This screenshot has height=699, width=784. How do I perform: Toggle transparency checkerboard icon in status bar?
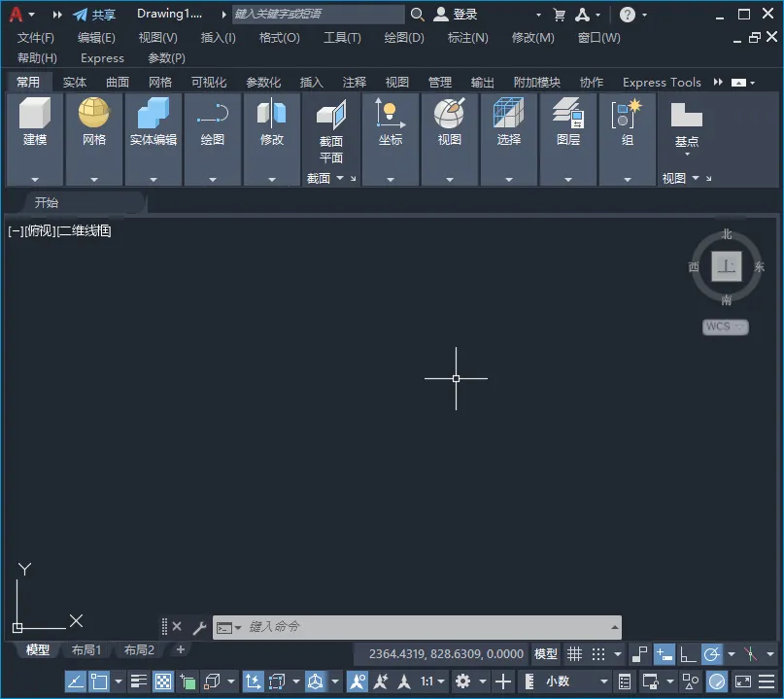[163, 682]
